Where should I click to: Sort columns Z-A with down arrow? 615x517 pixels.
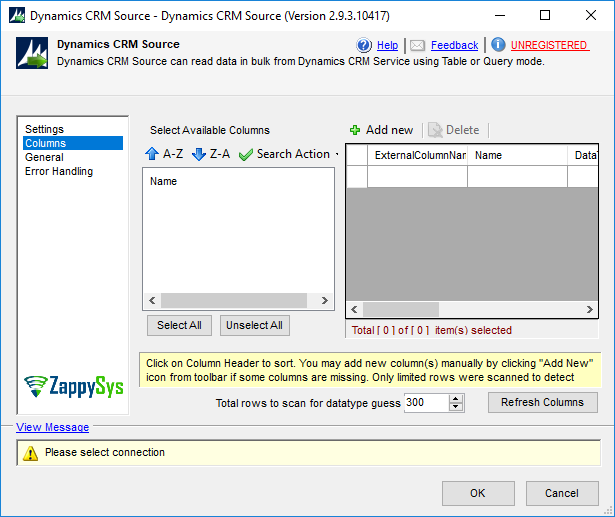pos(199,154)
